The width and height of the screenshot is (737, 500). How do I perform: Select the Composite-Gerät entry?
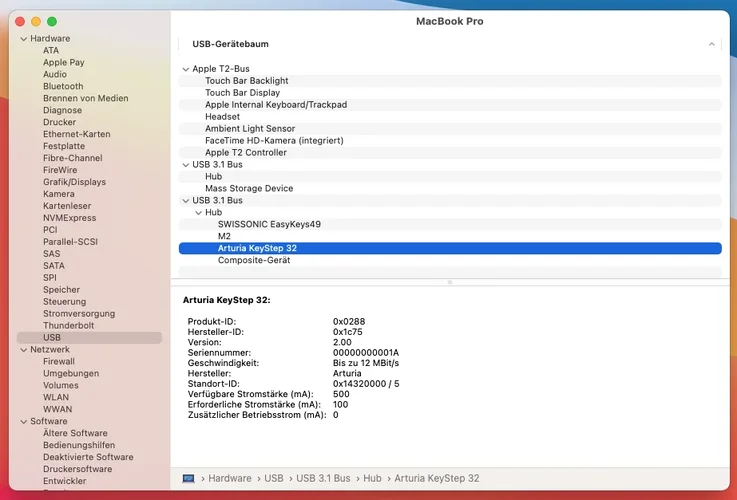pyautogui.click(x=253, y=260)
